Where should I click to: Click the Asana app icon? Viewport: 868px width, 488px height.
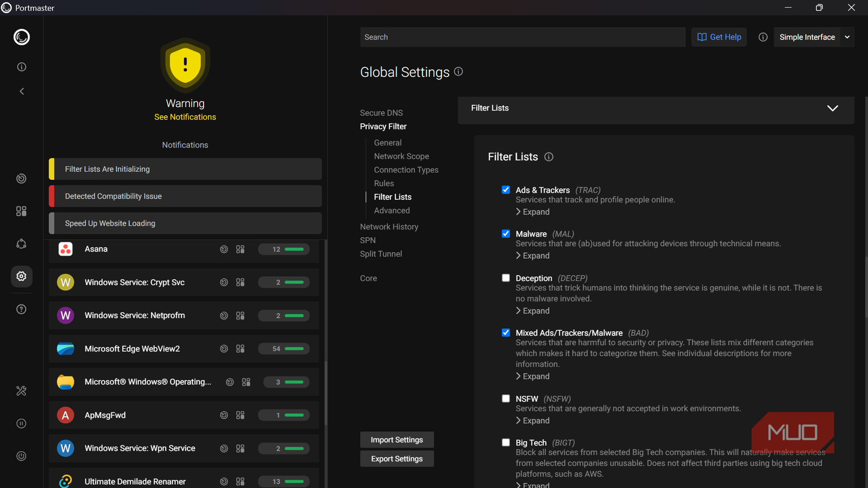pyautogui.click(x=65, y=249)
